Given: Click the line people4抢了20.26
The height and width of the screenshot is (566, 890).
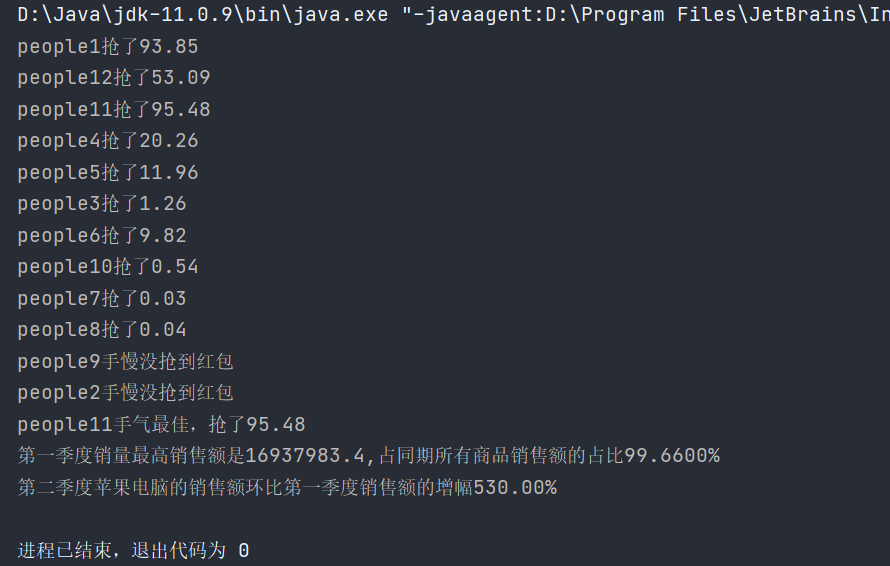Looking at the screenshot, I should click(108, 141).
